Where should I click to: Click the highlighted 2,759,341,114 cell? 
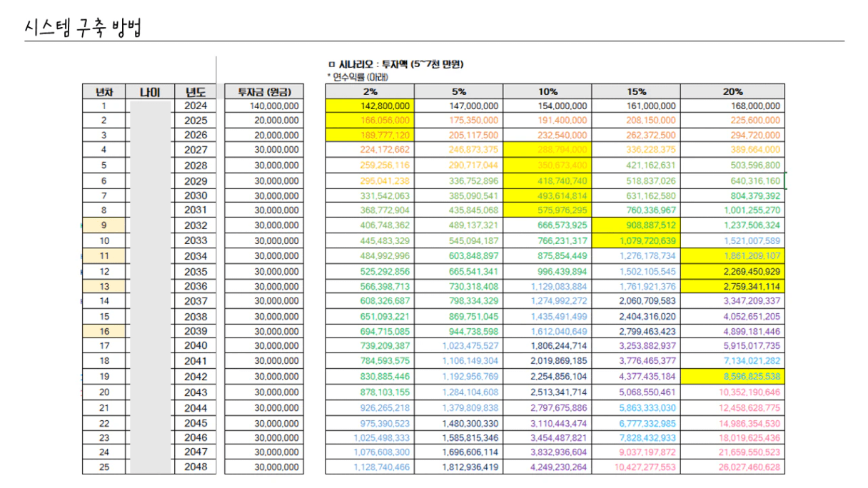click(732, 286)
